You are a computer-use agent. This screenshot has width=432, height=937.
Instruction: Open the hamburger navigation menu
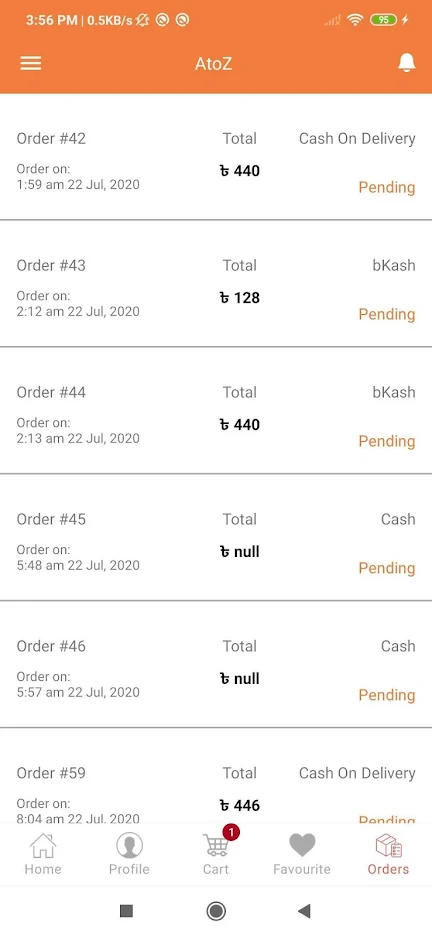30,63
